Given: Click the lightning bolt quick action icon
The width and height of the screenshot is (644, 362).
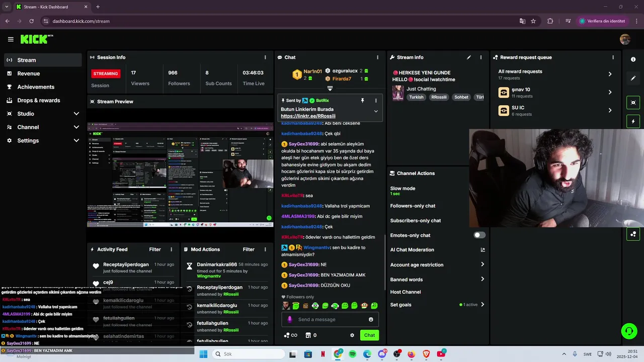Looking at the screenshot, I should 633,121.
